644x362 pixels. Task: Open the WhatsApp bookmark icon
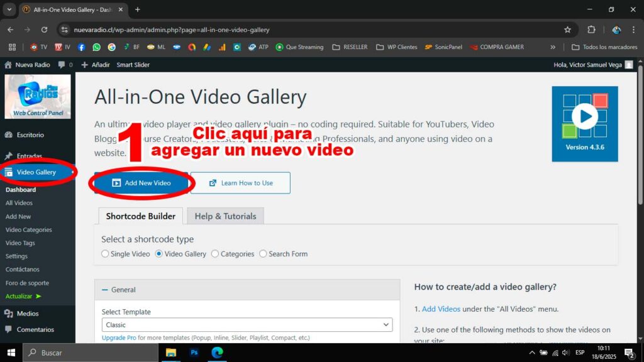tap(96, 47)
